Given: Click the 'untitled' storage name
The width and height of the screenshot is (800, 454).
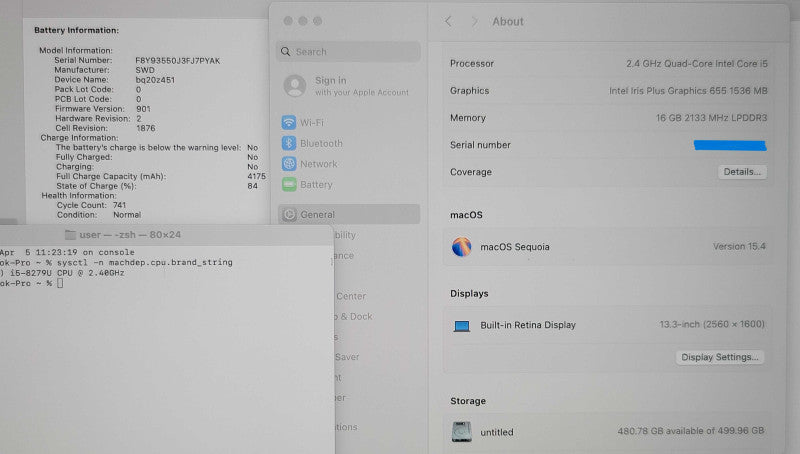Looking at the screenshot, I should point(496,432).
